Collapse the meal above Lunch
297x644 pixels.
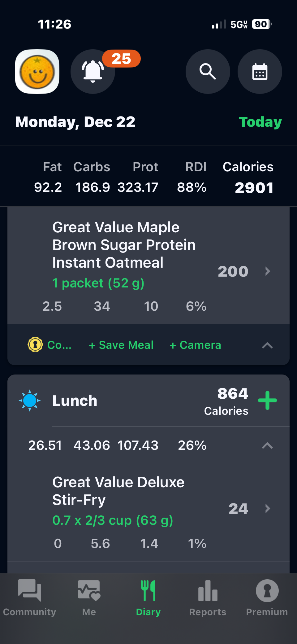click(267, 345)
